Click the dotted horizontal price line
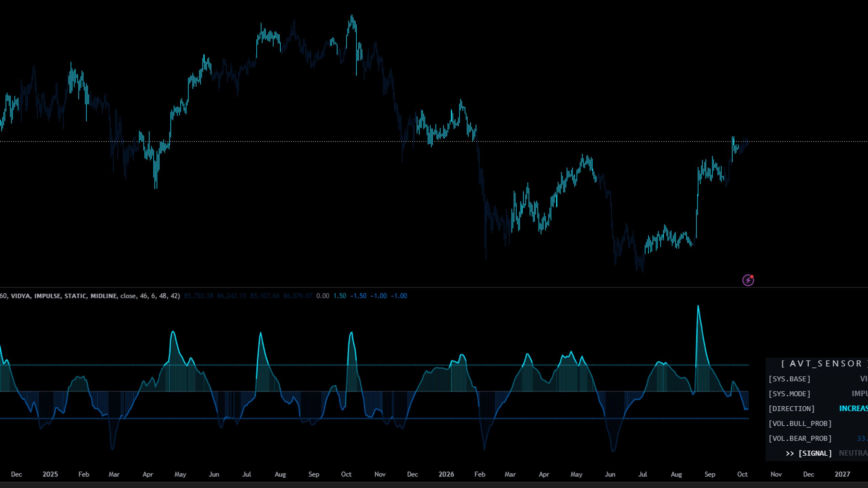 (x=434, y=141)
